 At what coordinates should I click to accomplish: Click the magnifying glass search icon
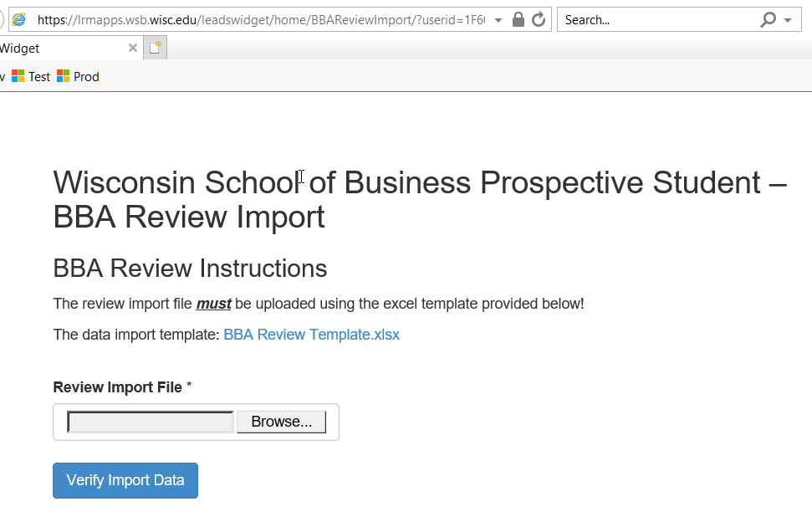pyautogui.click(x=768, y=20)
